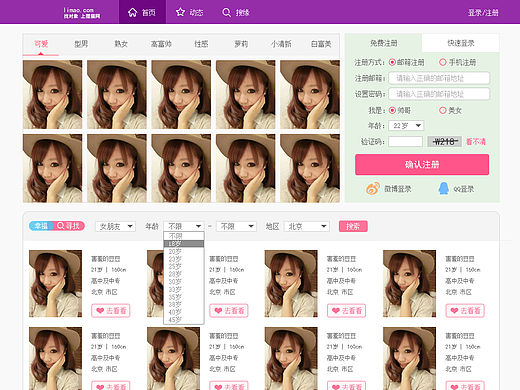This screenshot has width=520, height=390.
Task: Click the DQ登录 link text
Action: (x=463, y=189)
